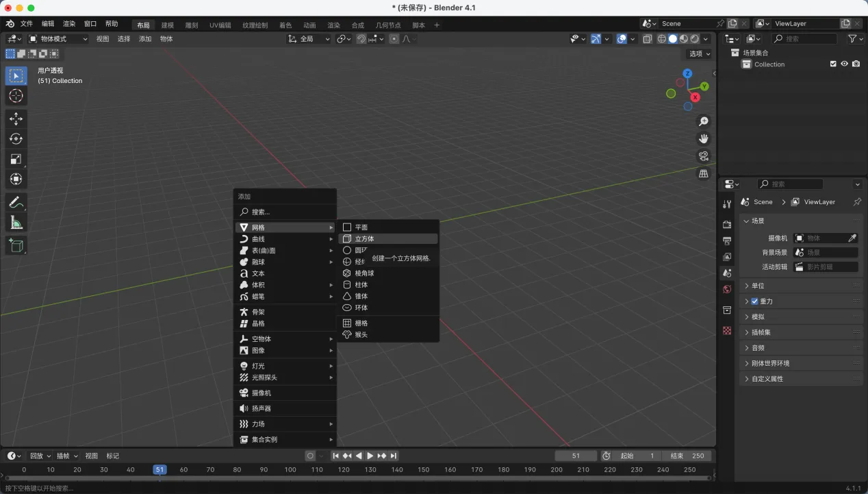Select the Rotate tool
868x494 pixels.
[16, 139]
